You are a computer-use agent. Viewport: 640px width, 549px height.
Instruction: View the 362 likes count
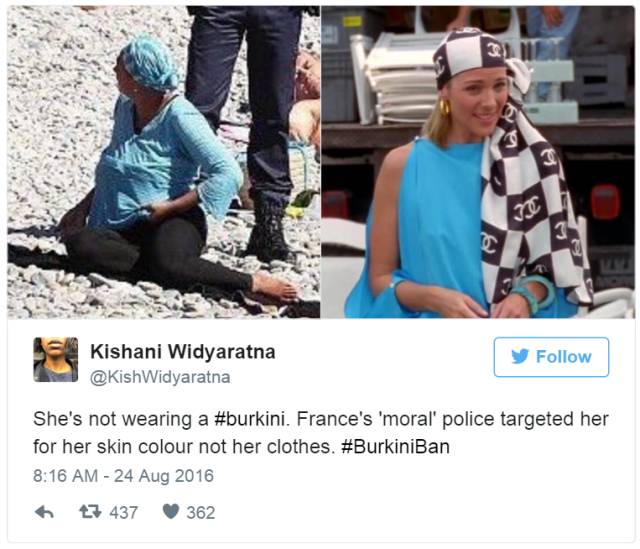[x=200, y=513]
